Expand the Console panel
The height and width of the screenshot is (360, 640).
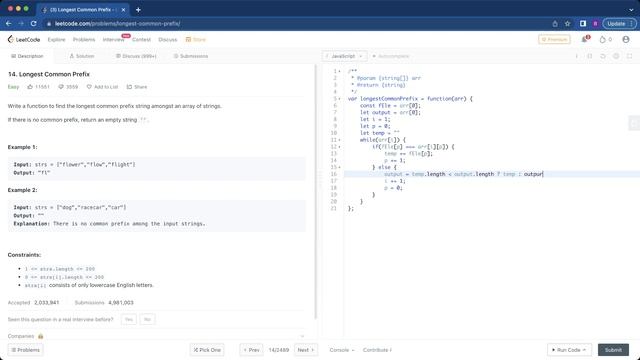(x=342, y=350)
